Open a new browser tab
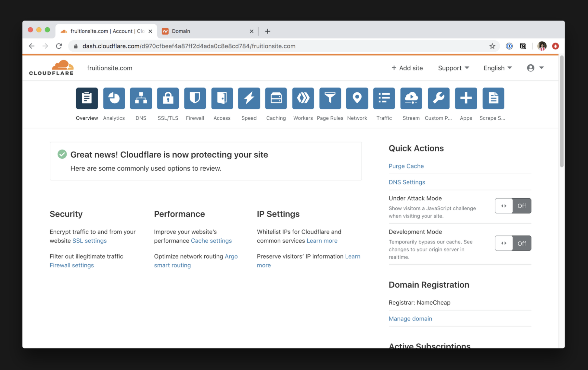 coord(267,31)
